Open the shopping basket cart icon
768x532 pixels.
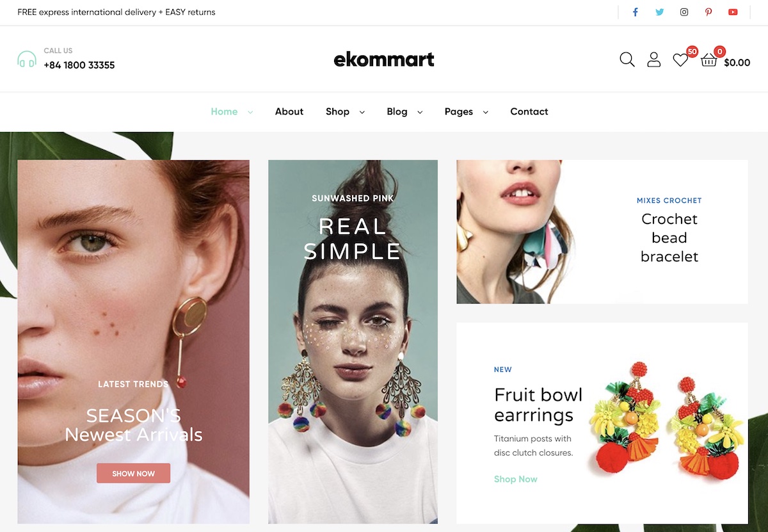point(708,60)
